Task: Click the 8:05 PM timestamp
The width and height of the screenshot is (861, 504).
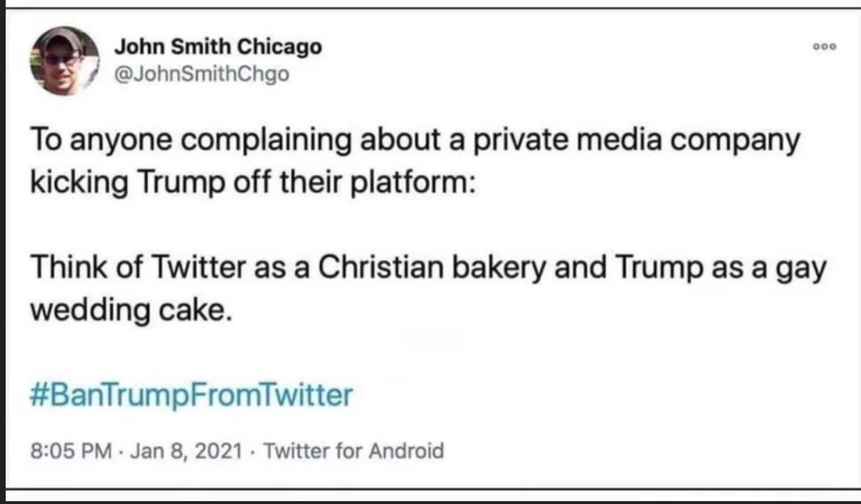Action: click(71, 451)
